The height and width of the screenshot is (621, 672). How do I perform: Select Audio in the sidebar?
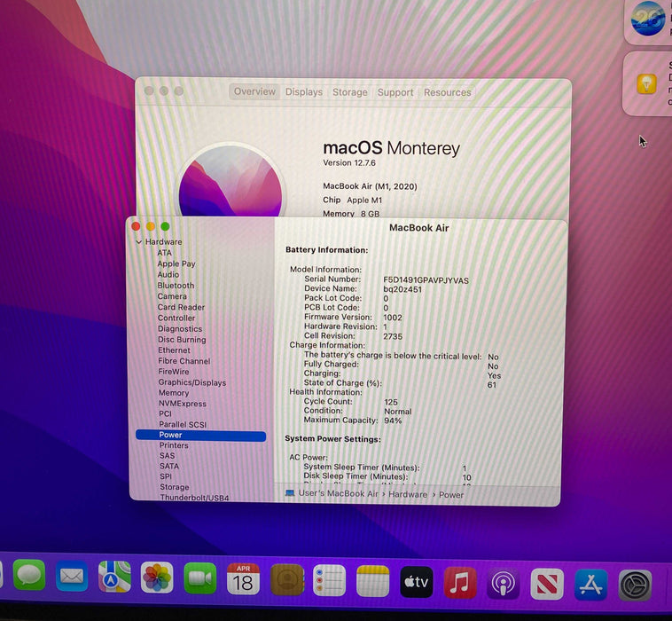(168, 274)
